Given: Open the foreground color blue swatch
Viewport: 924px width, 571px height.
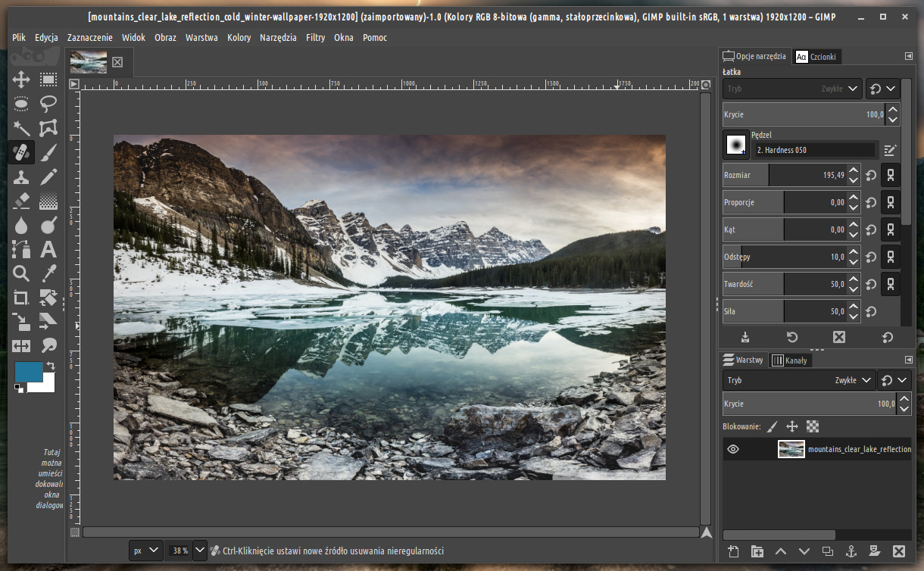Looking at the screenshot, I should pyautogui.click(x=29, y=372).
